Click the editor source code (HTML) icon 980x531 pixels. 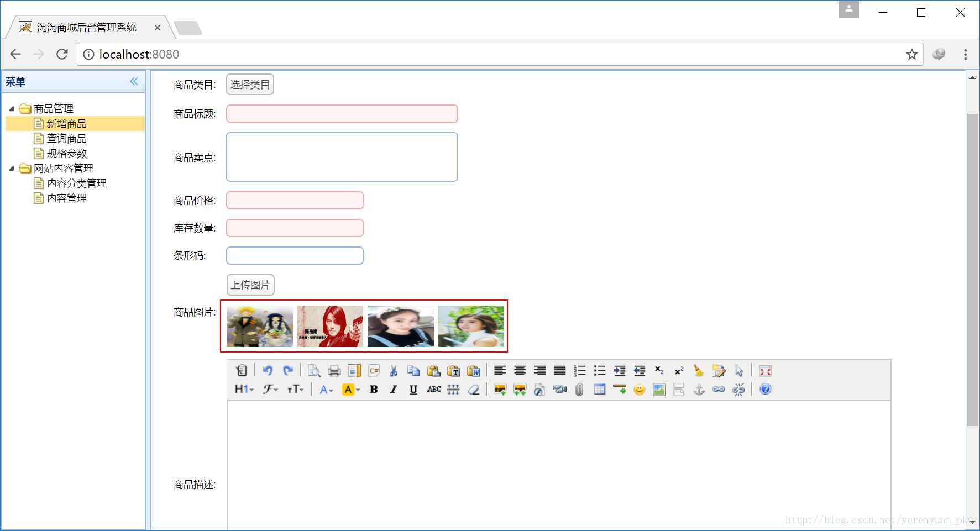[242, 371]
